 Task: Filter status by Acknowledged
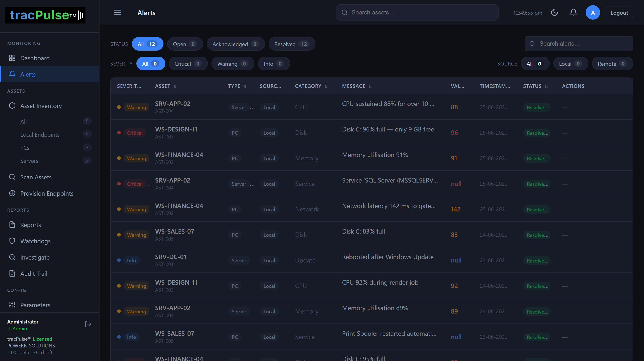point(235,44)
